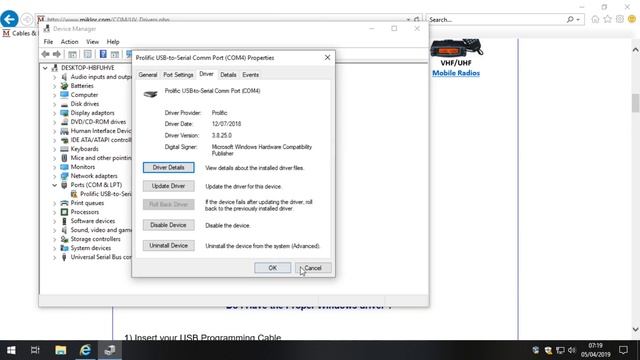Click the Network adapters device icon
The width and height of the screenshot is (640, 360).
(x=64, y=176)
